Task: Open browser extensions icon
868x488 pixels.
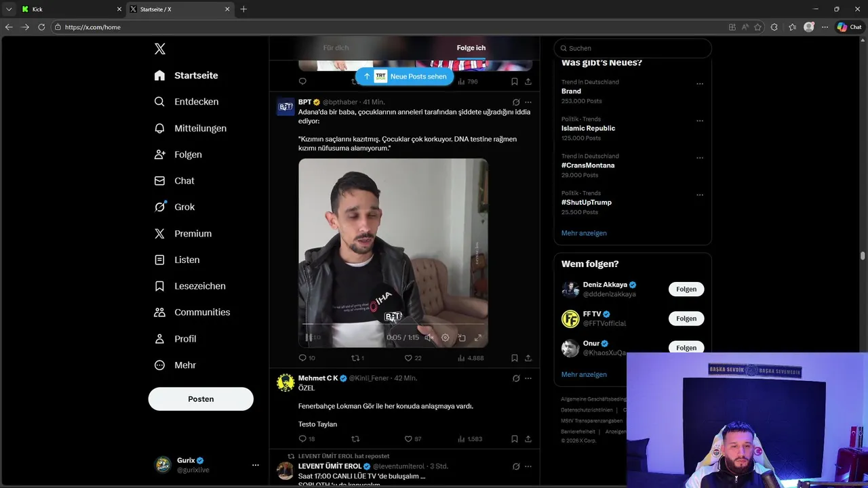Action: click(x=774, y=27)
